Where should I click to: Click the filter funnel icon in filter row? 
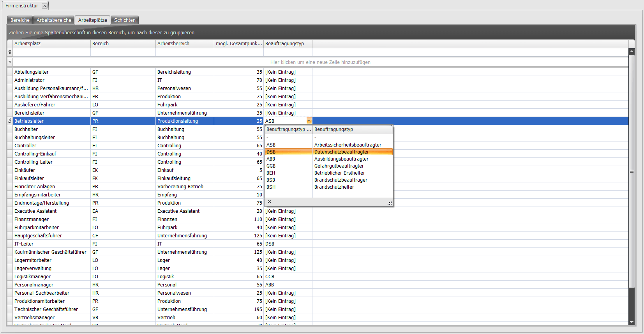(10, 52)
